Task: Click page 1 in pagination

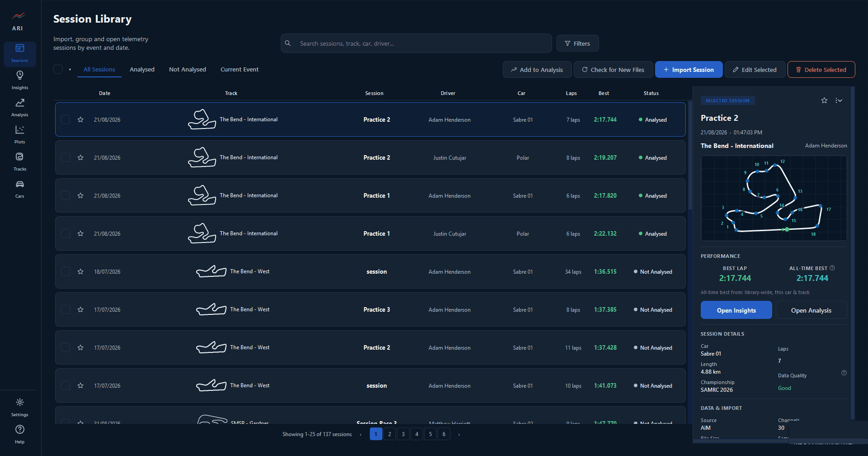Action: pyautogui.click(x=376, y=434)
